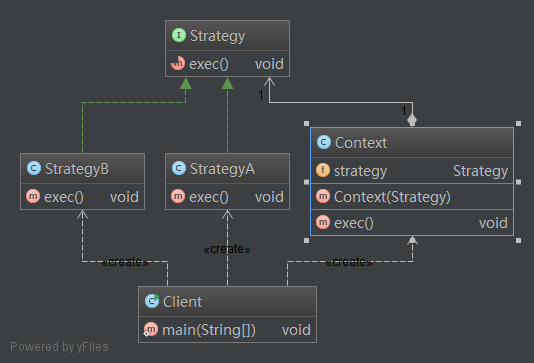
Task: Click the StrategyA class icon
Action: [x=179, y=168]
